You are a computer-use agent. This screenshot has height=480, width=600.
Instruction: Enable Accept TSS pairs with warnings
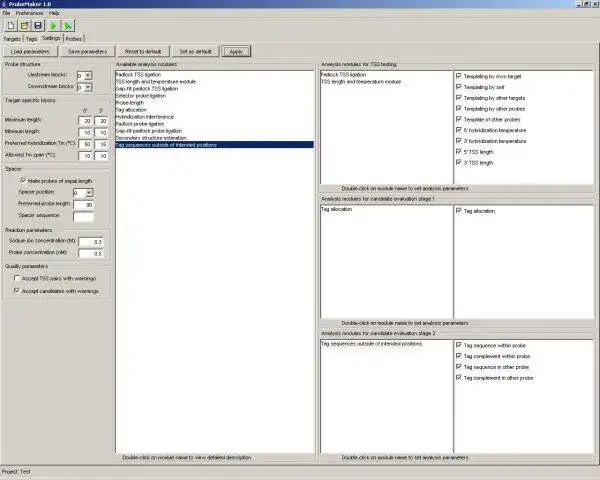(16, 278)
